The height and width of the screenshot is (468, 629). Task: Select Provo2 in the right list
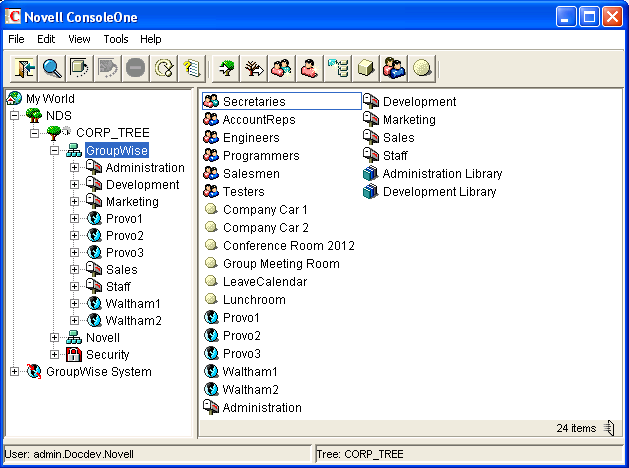[x=242, y=336]
